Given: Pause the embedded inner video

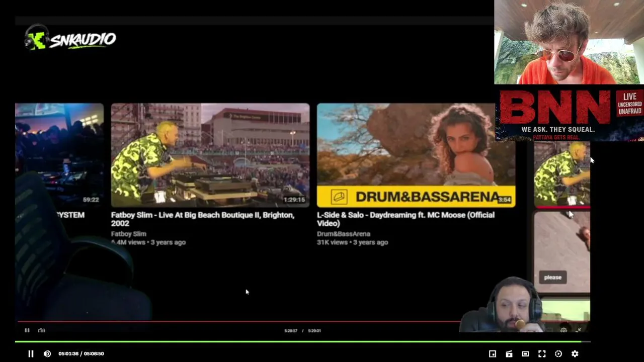Looking at the screenshot, I should pos(27,330).
